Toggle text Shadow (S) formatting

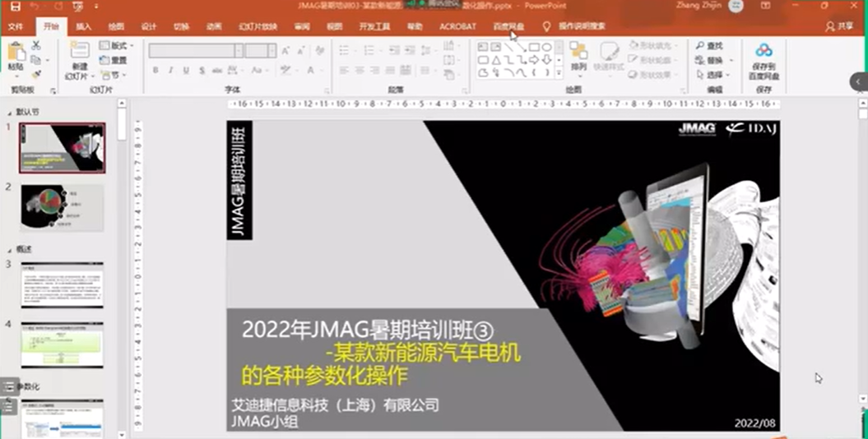[202, 70]
